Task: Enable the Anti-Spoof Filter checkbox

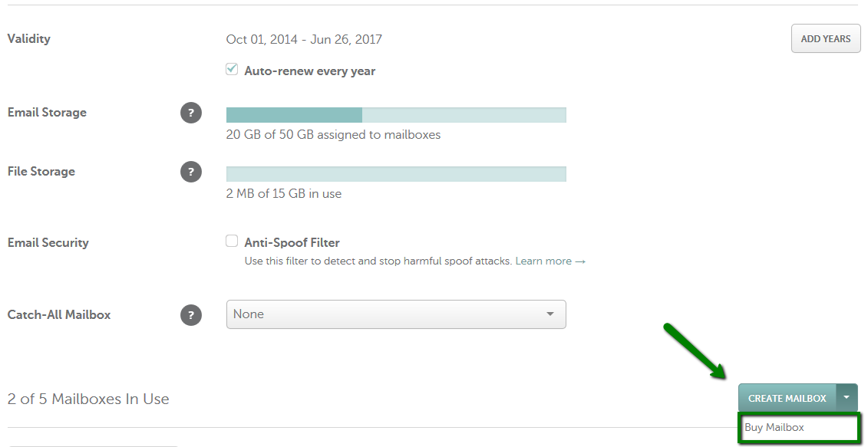Action: tap(232, 242)
